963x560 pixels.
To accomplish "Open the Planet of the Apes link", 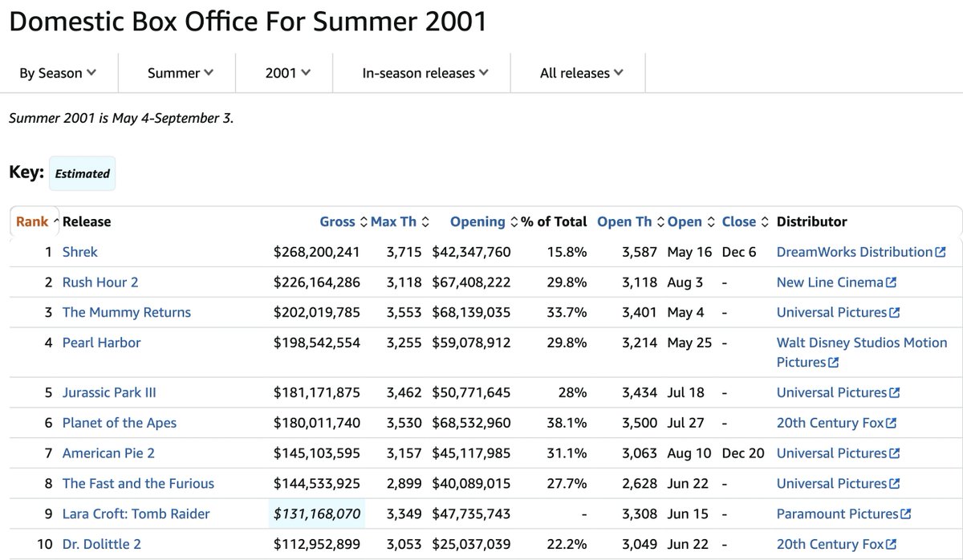I will pyautogui.click(x=120, y=423).
